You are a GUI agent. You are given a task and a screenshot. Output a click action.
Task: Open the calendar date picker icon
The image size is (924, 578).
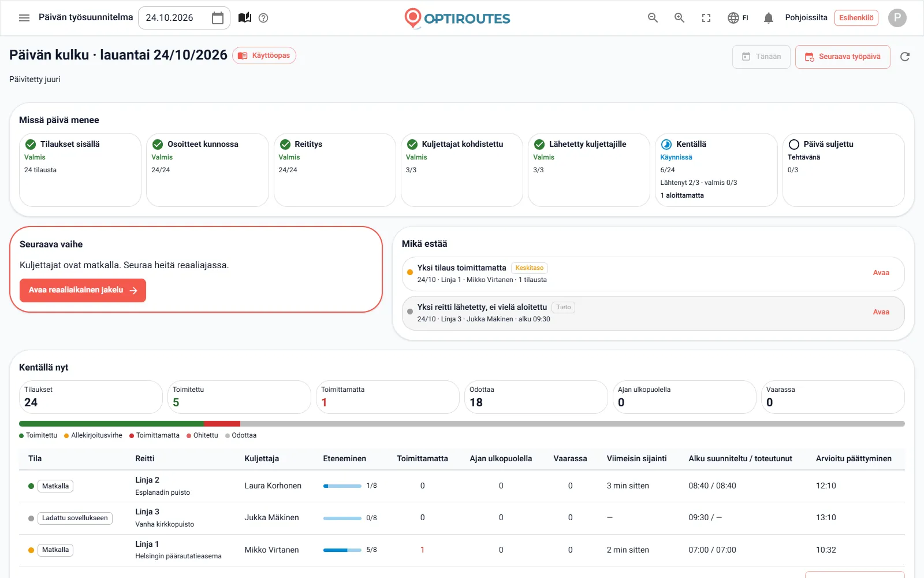pos(218,18)
